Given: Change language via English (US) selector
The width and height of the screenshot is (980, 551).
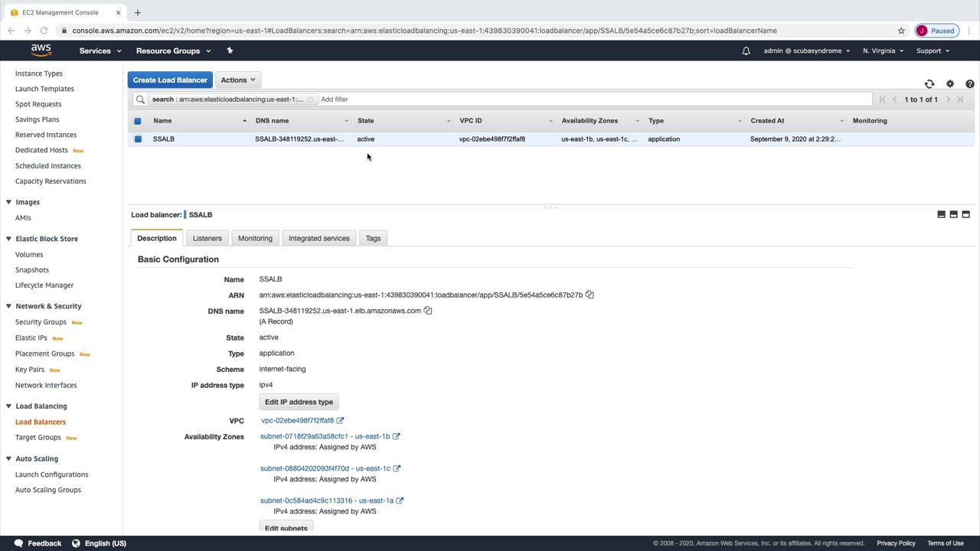Looking at the screenshot, I should point(99,543).
